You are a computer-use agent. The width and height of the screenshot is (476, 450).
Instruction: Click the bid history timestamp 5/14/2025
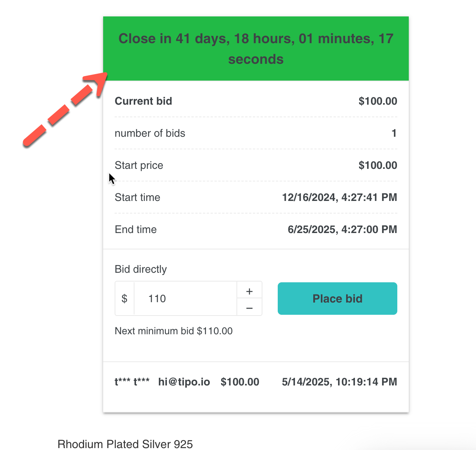coord(340,382)
